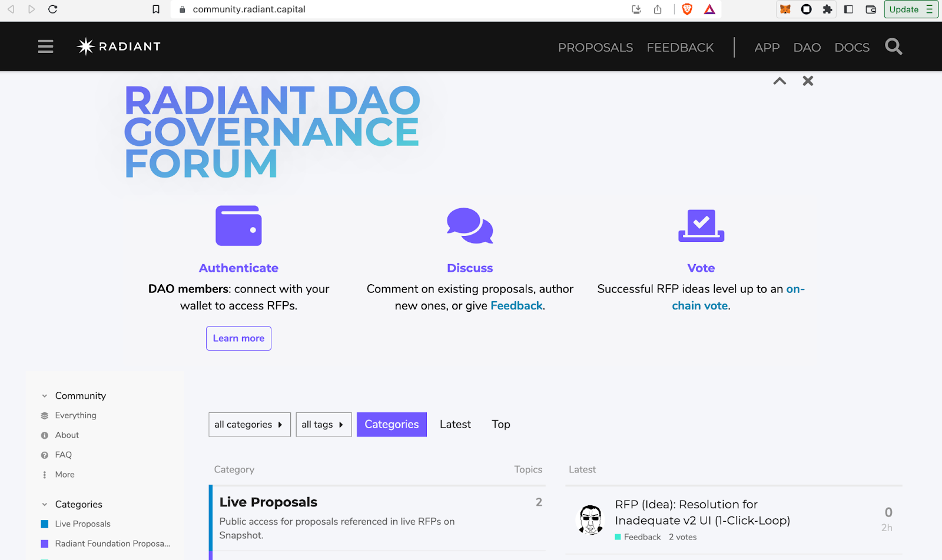Open the browser extensions puzzle icon
Screen dimensions: 942x560
[827, 9]
